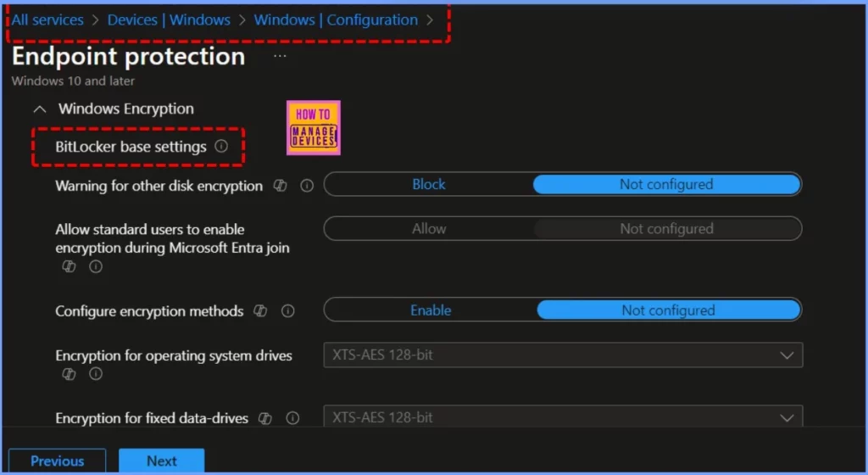This screenshot has height=475, width=868.
Task: Click the BitLocker base settings label
Action: click(x=131, y=147)
